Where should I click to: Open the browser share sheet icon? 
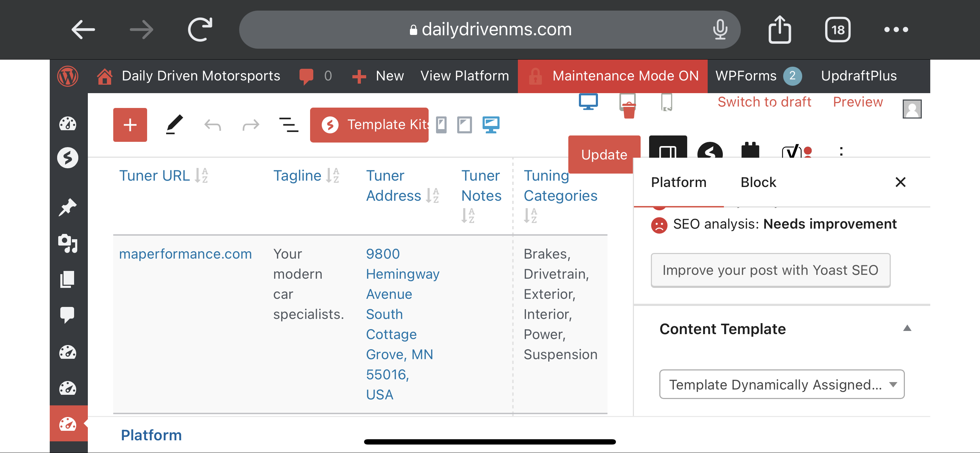(780, 29)
